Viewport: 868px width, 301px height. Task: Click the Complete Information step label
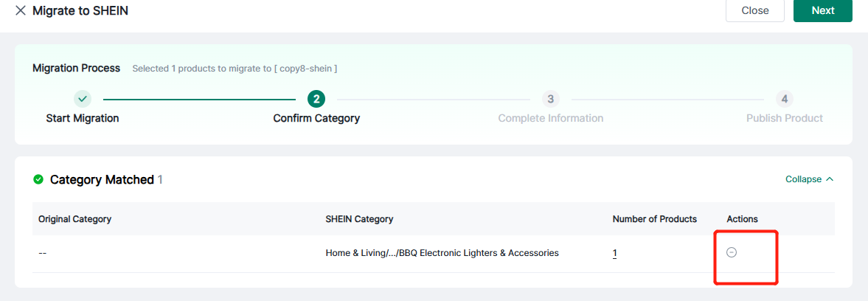[550, 118]
